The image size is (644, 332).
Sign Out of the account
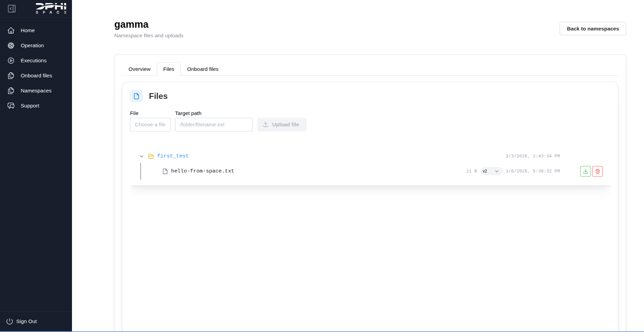pos(26,321)
